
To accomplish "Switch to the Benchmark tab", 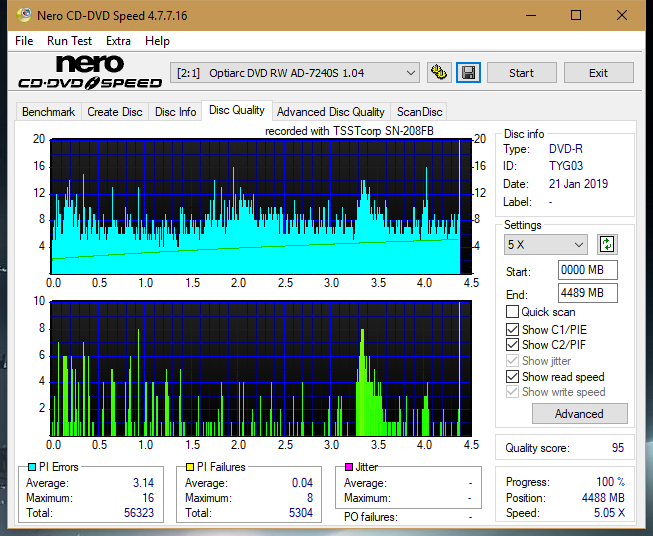I will pos(49,112).
